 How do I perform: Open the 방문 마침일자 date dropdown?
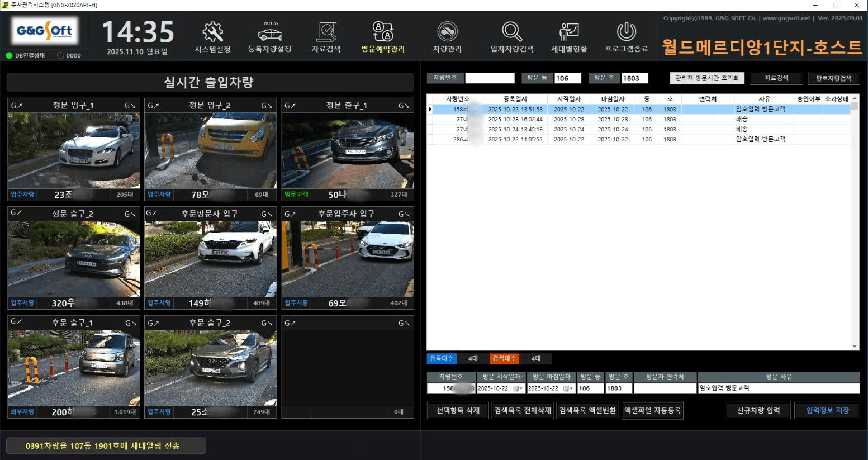point(569,388)
